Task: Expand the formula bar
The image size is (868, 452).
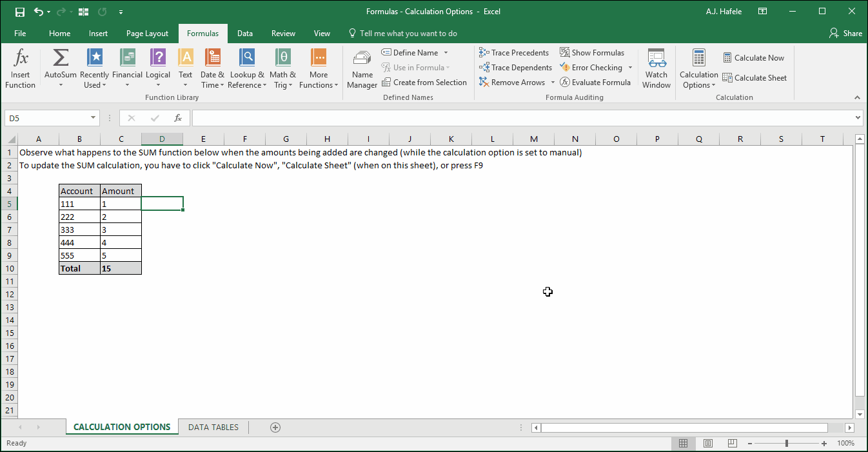Action: [858, 118]
